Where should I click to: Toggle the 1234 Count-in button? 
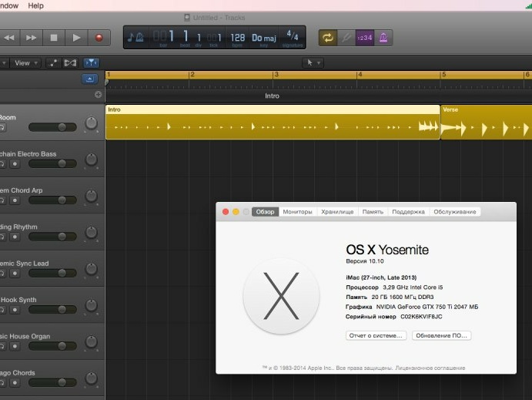tap(365, 38)
